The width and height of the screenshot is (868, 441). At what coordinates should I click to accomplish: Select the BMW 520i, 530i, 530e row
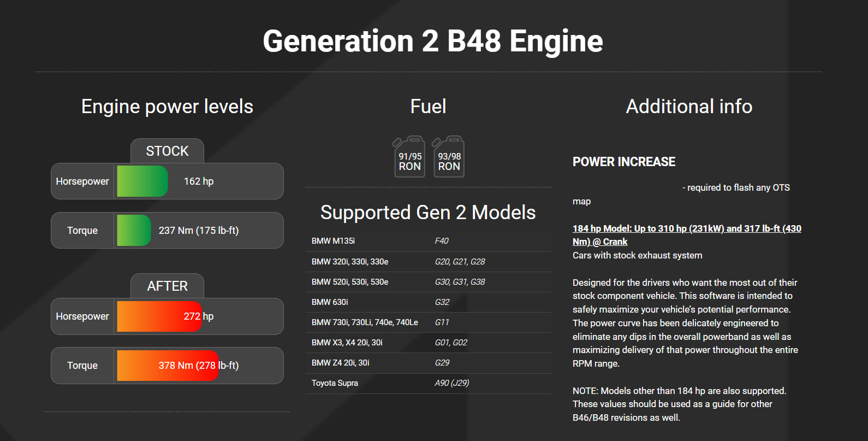pos(429,282)
